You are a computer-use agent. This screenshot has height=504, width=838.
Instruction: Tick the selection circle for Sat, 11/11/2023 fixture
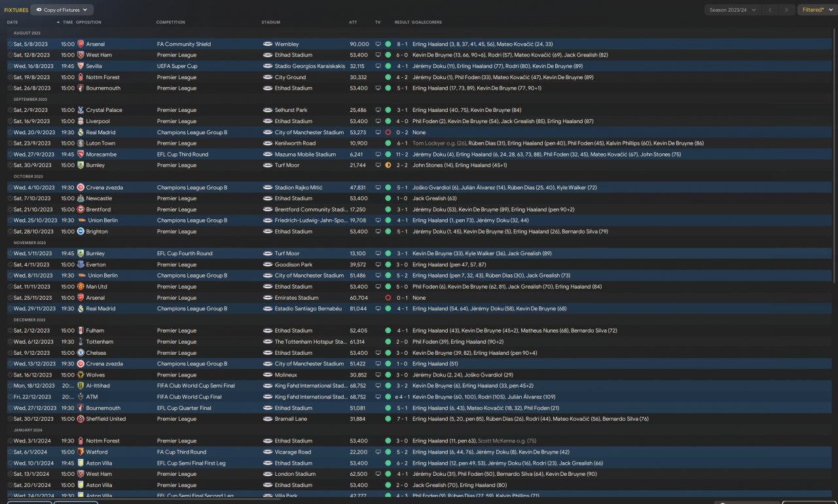point(10,287)
